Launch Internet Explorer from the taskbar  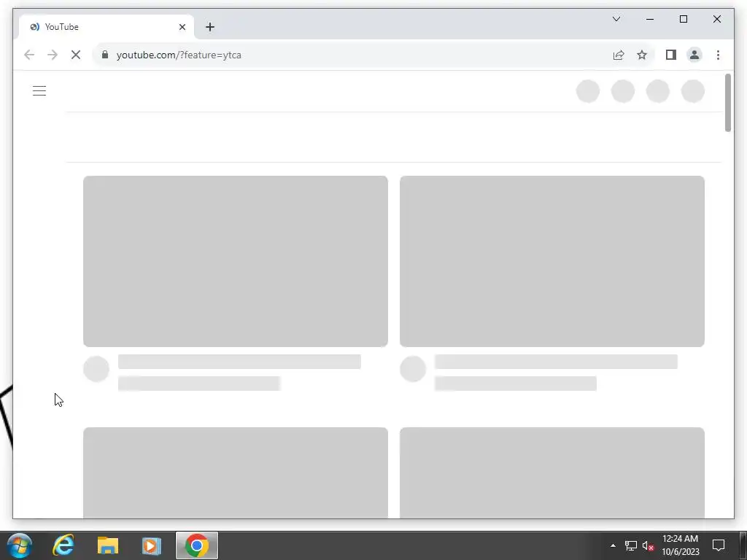pyautogui.click(x=63, y=545)
